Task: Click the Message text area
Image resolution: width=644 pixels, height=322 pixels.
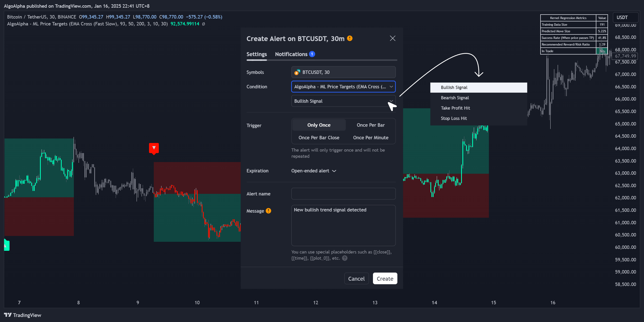Action: pos(343,225)
